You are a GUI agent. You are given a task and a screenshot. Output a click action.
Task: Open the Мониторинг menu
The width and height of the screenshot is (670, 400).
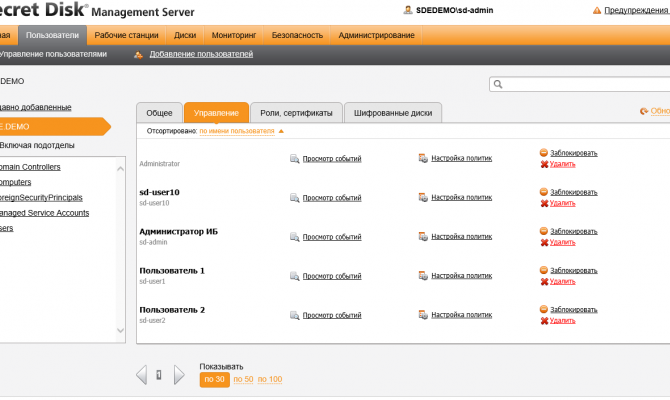234,35
